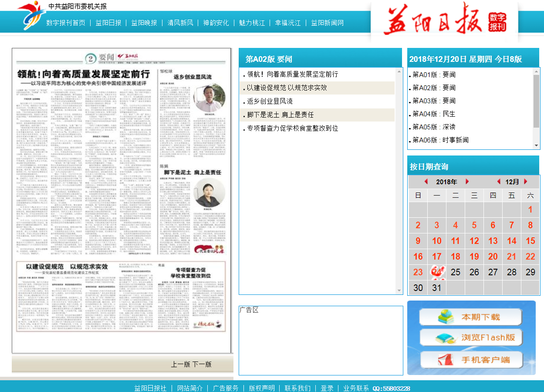Click scroll down arrow in the page list
Viewport: 544px width, 392px height.
point(536,145)
